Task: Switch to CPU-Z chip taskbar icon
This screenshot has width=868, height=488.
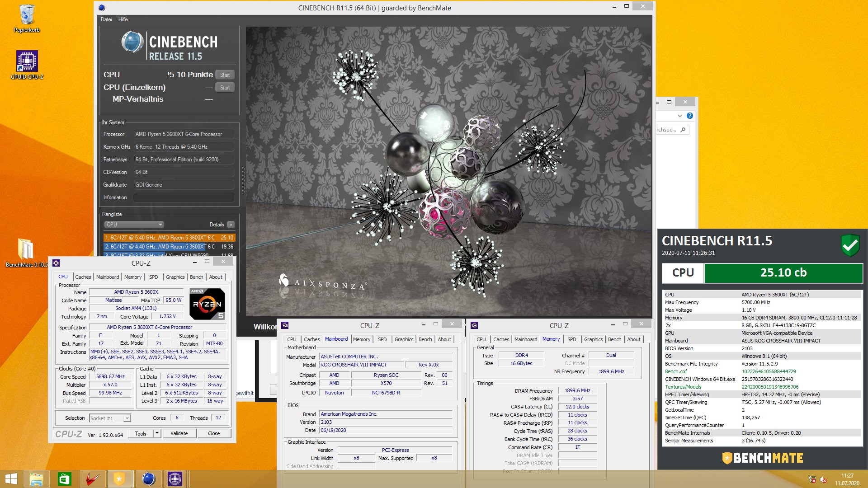Action: tap(175, 479)
